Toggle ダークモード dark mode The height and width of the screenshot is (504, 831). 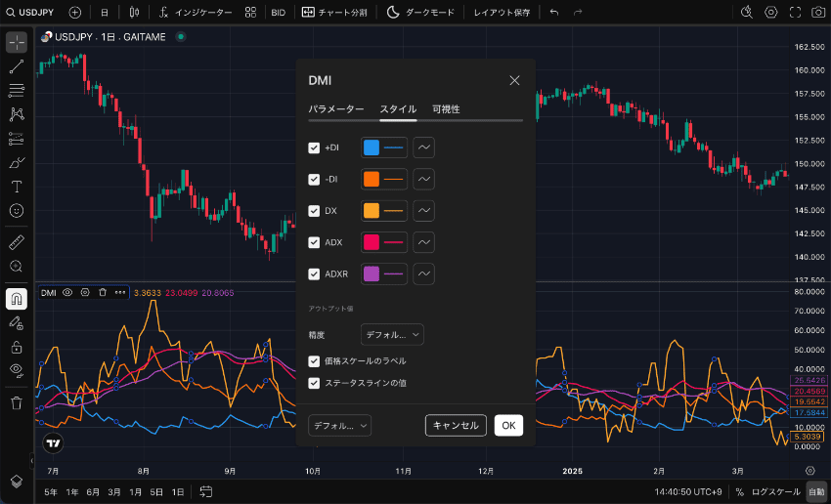pos(420,12)
